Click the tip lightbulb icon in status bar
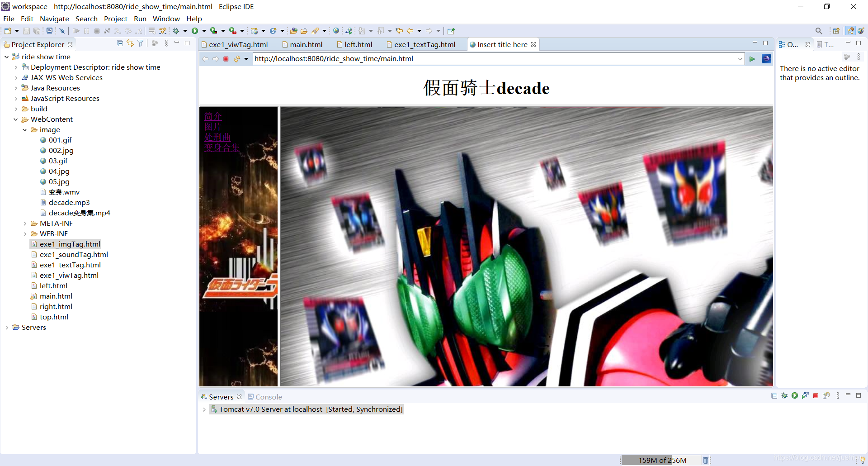868x466 pixels. tap(863, 460)
